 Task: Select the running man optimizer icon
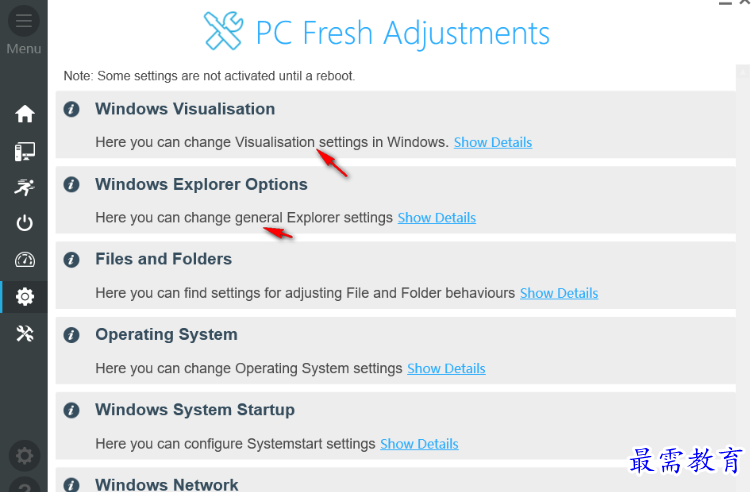24,187
